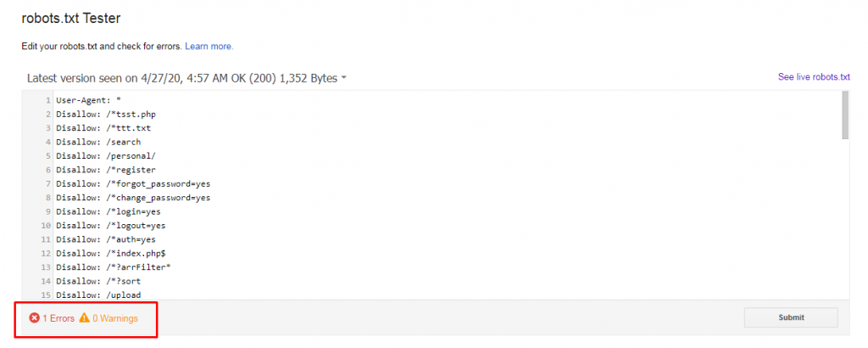The image size is (868, 348).
Task: Click the orange warning triangle icon
Action: [x=84, y=318]
